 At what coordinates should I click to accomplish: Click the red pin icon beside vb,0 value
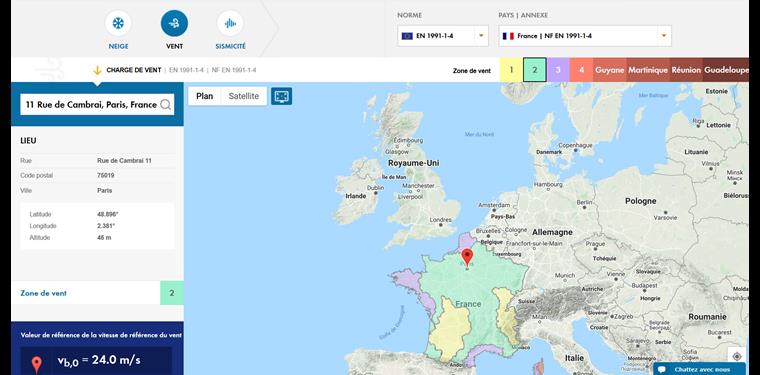click(x=36, y=365)
